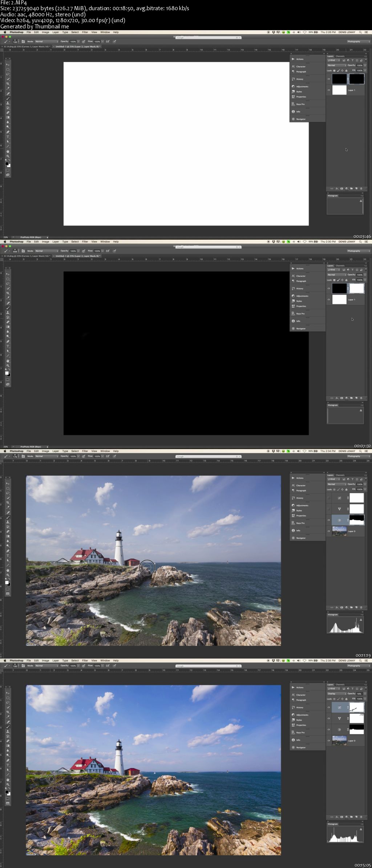
Task: Select the horizon-shaped layer mask in the 00:11:19 frame
Action: [x=357, y=520]
